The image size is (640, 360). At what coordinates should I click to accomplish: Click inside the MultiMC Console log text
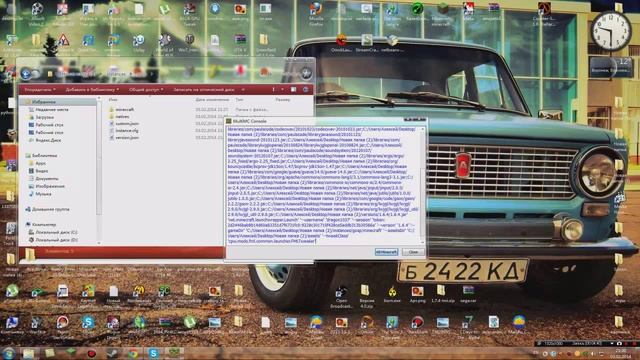pos(322,185)
